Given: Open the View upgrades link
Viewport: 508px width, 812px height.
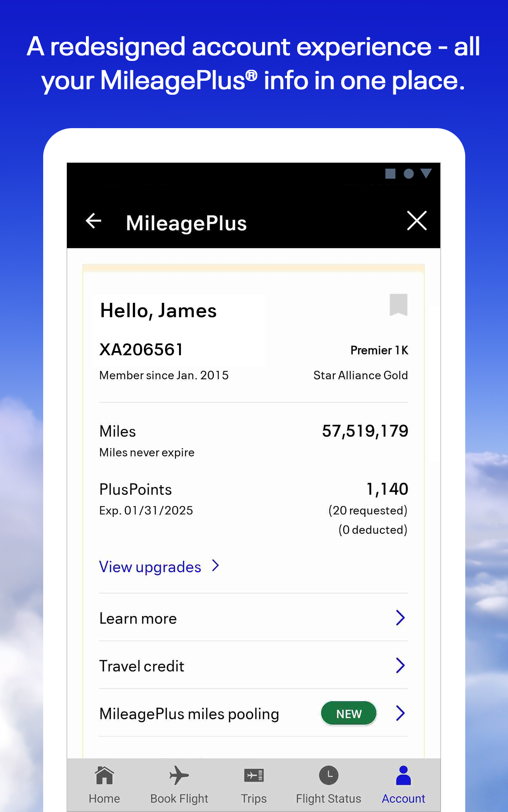Looking at the screenshot, I should [150, 566].
